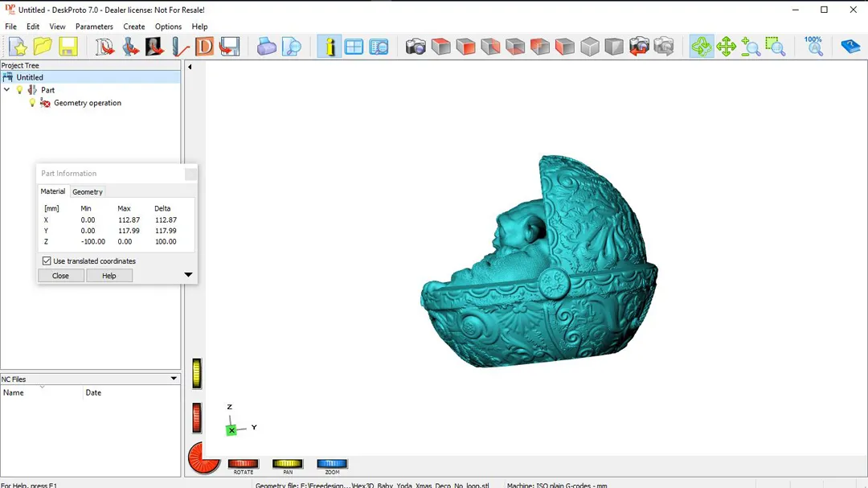Click the Help button in Part Information
Viewport: 868px width, 488px height.
(109, 276)
